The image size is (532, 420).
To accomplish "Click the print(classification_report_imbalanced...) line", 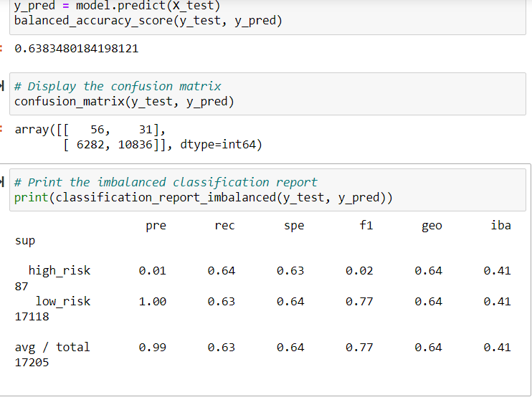I will [x=203, y=197].
